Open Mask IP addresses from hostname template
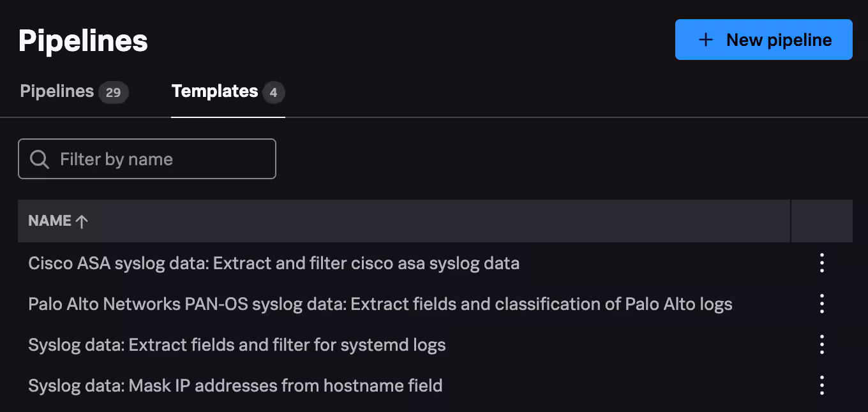Screen dimensions: 868x412 click(236, 386)
